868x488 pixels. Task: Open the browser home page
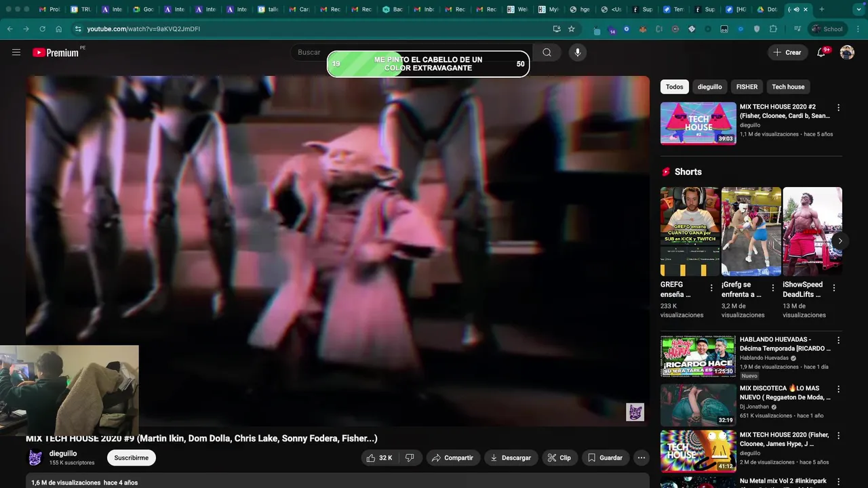[59, 29]
